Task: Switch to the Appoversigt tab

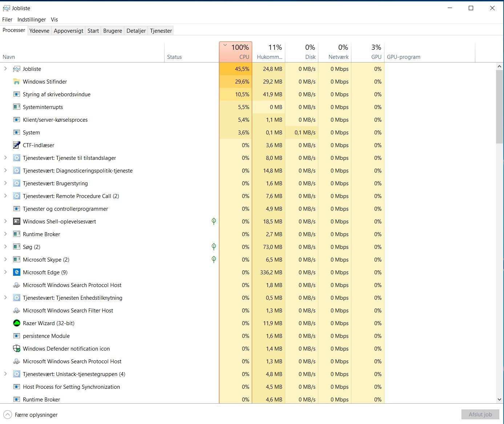Action: [x=68, y=31]
